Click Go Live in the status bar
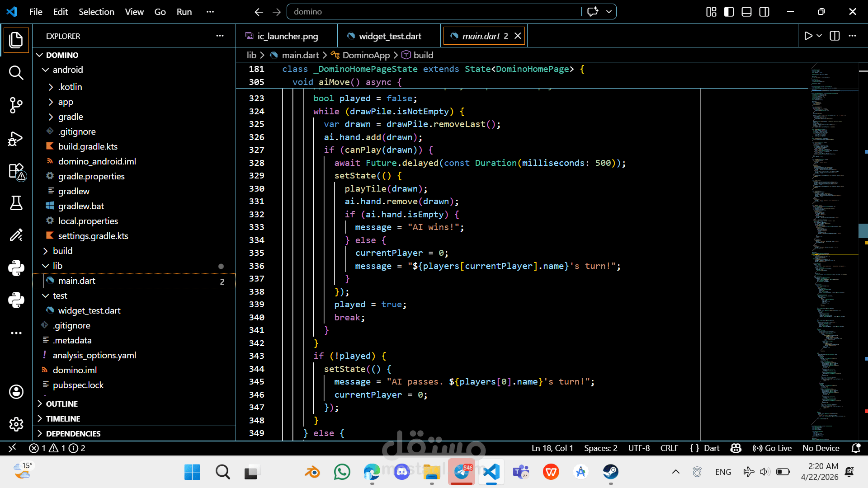Viewport: 868px width, 488px height. coord(772,448)
